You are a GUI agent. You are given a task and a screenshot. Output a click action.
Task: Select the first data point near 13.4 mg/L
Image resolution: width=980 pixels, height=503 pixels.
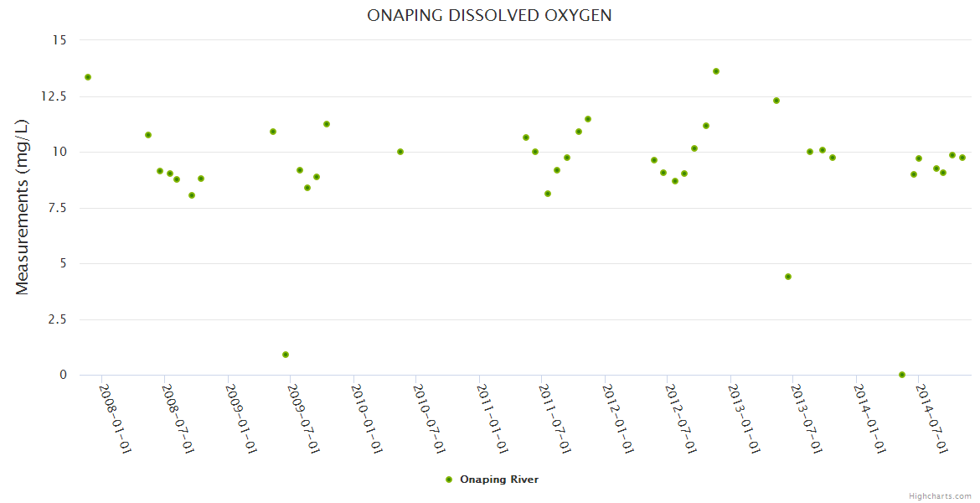[x=88, y=77]
